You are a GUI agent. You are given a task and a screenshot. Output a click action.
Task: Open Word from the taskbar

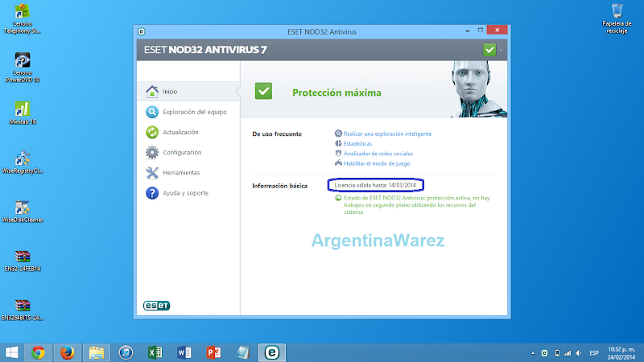[184, 352]
